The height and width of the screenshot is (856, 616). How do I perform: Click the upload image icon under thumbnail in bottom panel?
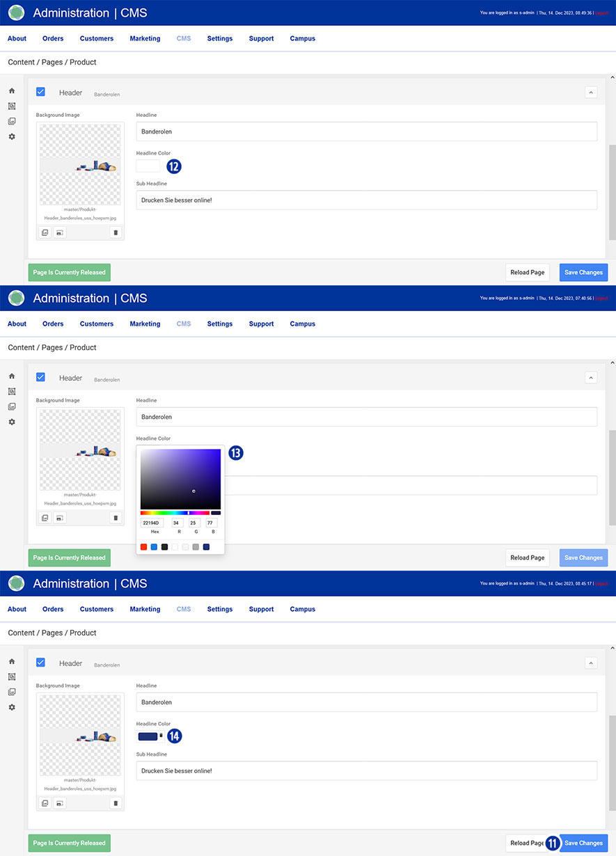pos(60,803)
